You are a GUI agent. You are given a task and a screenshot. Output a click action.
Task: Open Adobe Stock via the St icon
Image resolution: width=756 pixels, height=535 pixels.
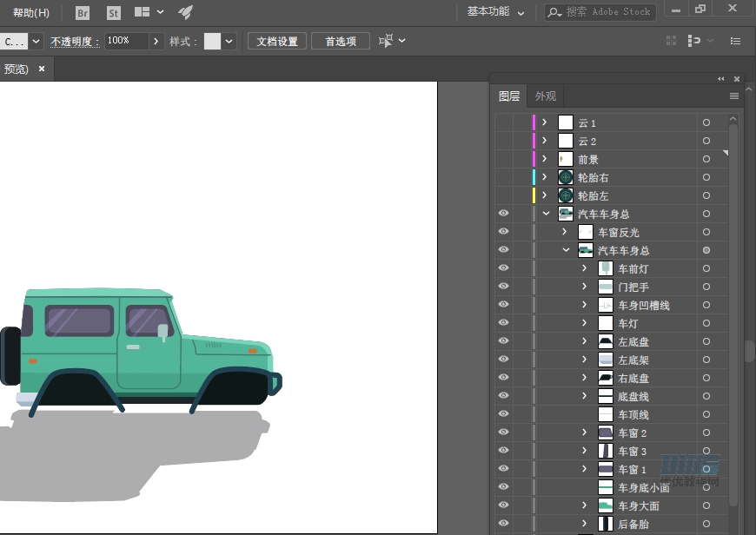(x=114, y=13)
